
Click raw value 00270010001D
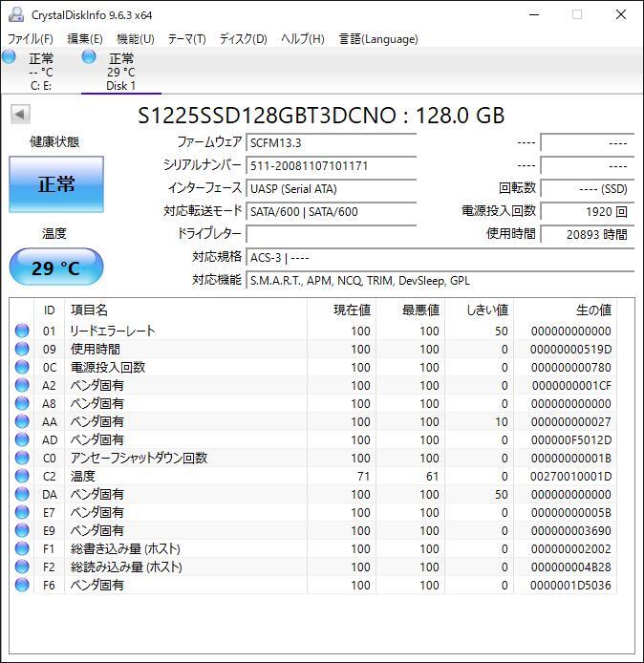coord(570,477)
